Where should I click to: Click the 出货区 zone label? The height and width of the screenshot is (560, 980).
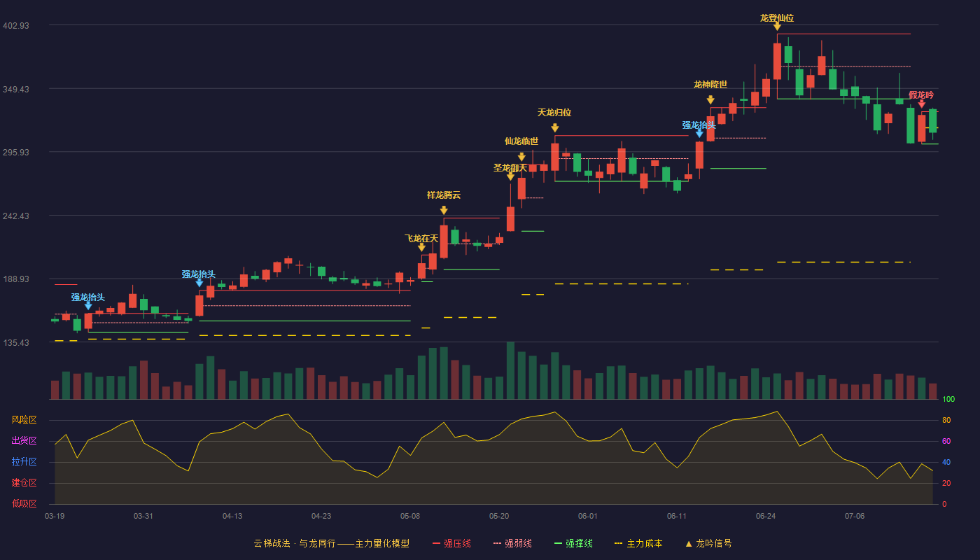[24, 441]
